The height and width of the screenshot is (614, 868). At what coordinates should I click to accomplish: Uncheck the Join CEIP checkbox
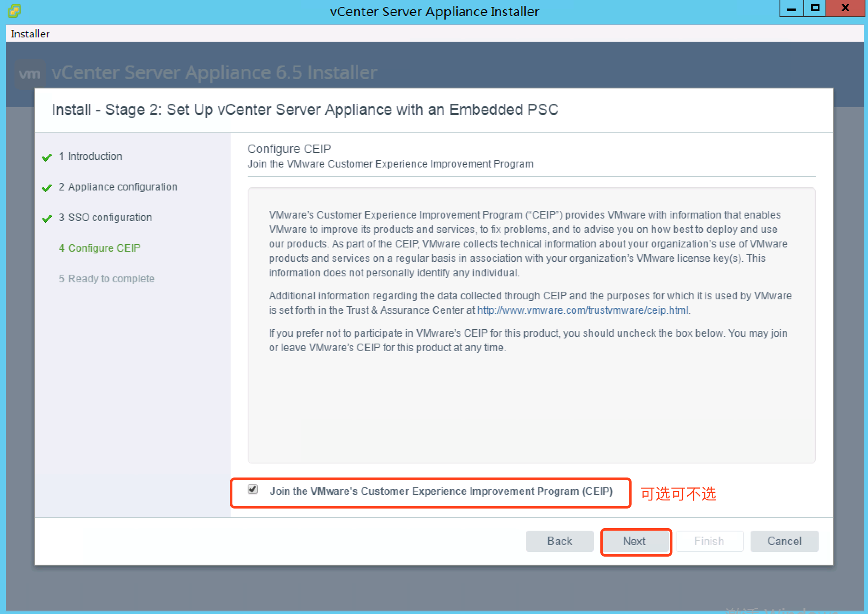click(x=253, y=489)
